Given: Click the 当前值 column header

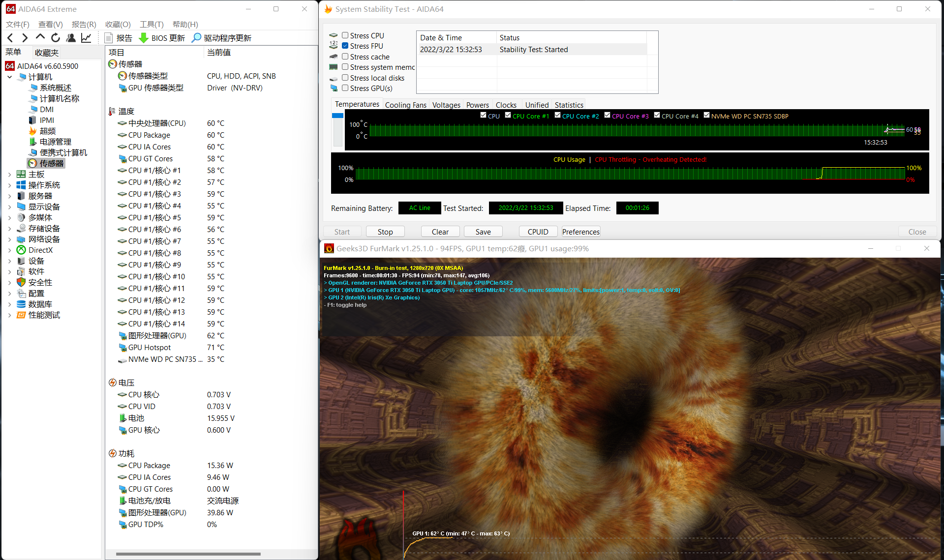Looking at the screenshot, I should tap(260, 52).
